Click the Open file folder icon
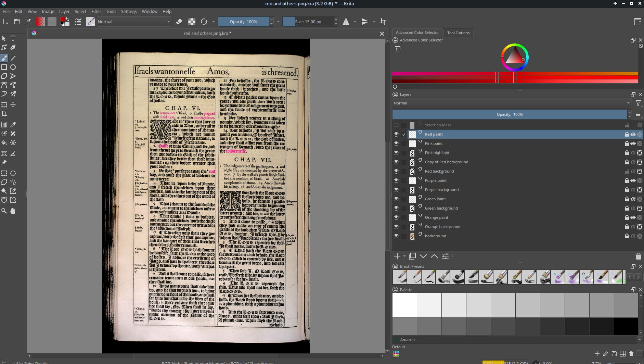Image resolution: width=644 pixels, height=364 pixels. (x=17, y=22)
